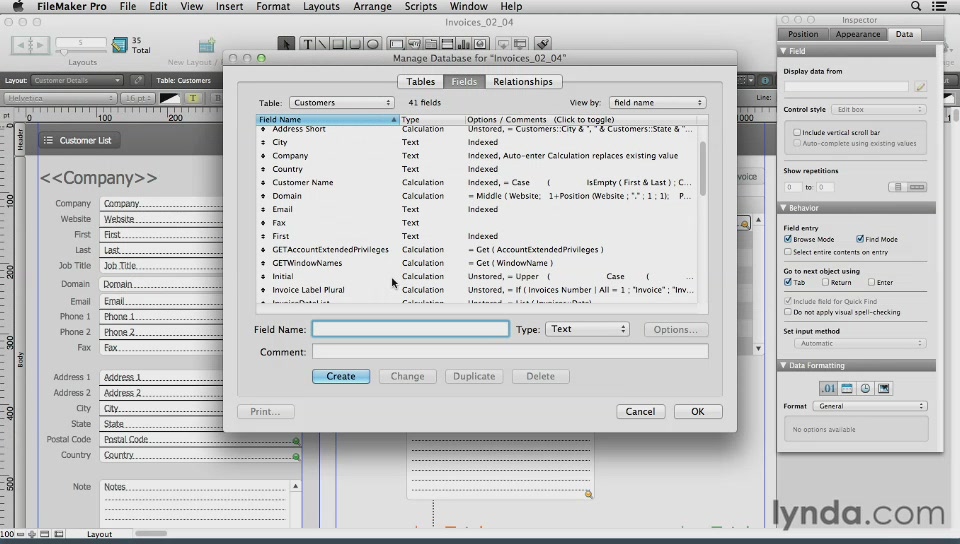Open the Control style Edit box dropdown
The width and height of the screenshot is (960, 544).
click(x=879, y=110)
